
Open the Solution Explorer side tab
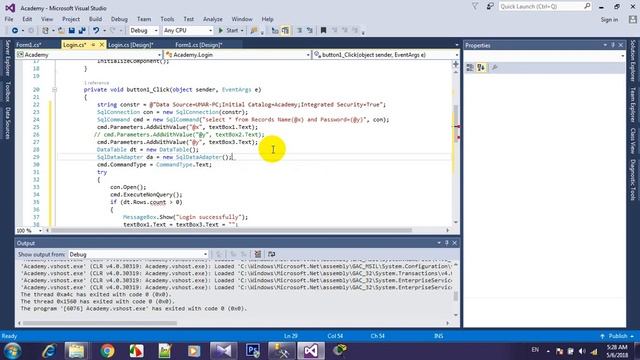tap(633, 60)
